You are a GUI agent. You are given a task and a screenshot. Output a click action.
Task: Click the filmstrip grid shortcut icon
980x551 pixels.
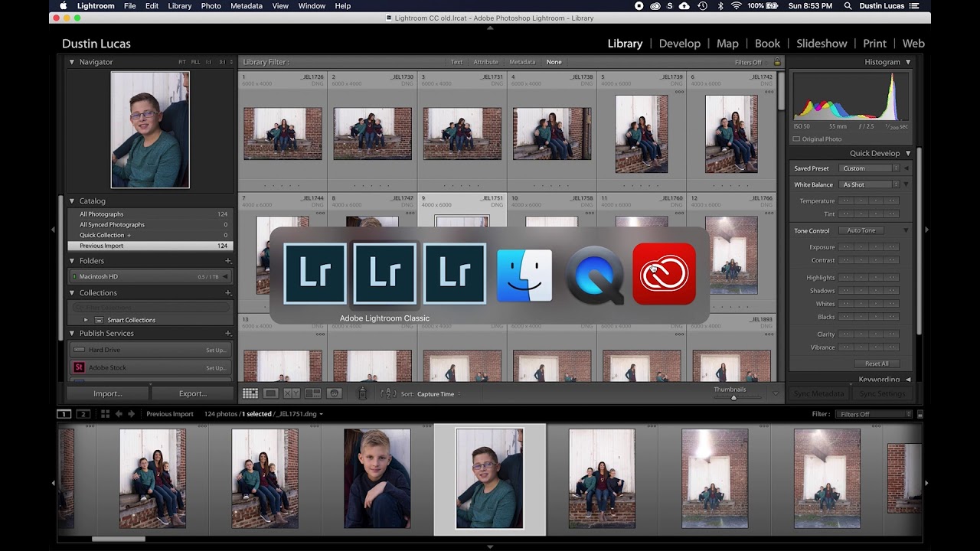tap(106, 414)
